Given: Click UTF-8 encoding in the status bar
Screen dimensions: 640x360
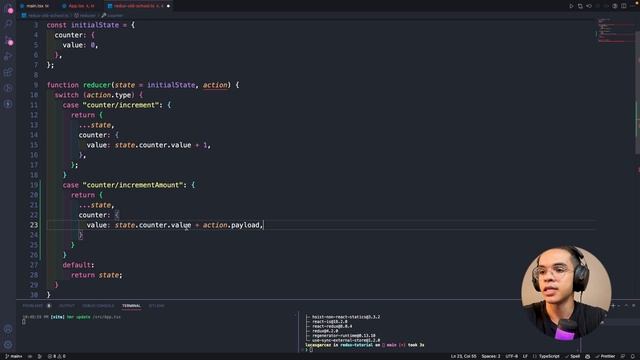Looking at the screenshot, I should 511,356.
